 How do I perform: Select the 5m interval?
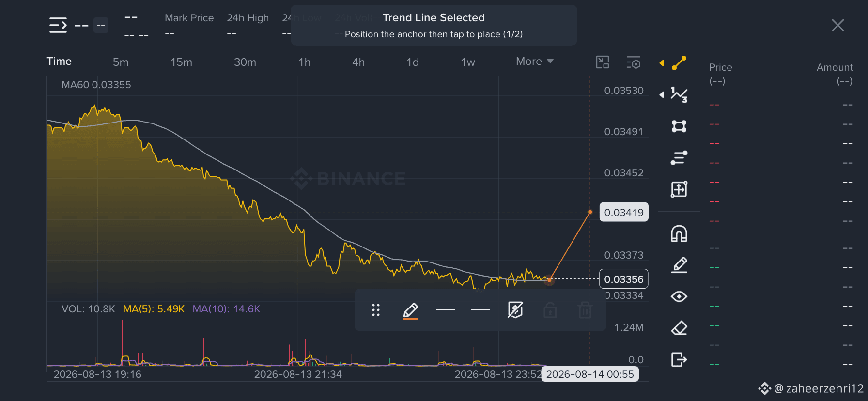coord(121,62)
